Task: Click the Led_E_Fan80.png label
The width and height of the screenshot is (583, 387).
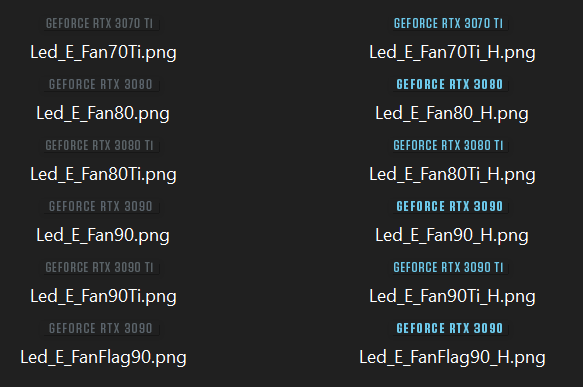Action: point(103,113)
